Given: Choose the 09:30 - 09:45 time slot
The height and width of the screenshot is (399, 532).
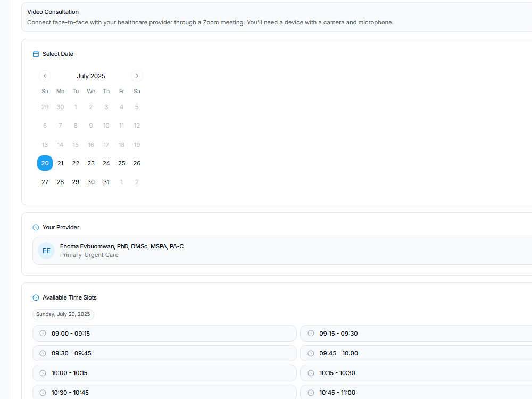Looking at the screenshot, I should tap(164, 353).
